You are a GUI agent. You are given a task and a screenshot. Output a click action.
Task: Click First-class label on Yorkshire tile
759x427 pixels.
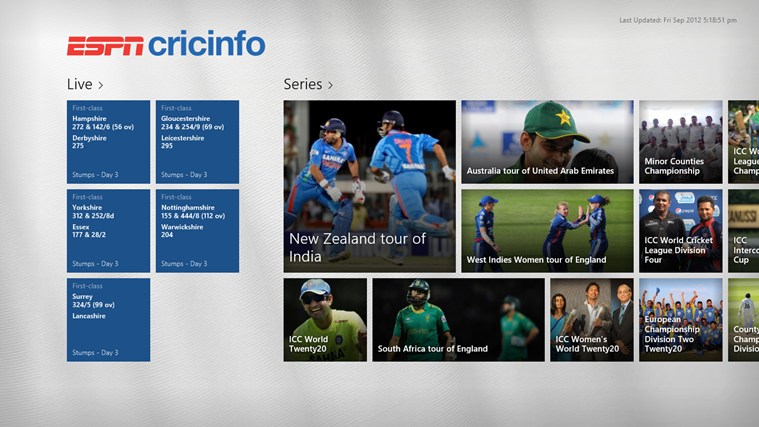pyautogui.click(x=88, y=197)
